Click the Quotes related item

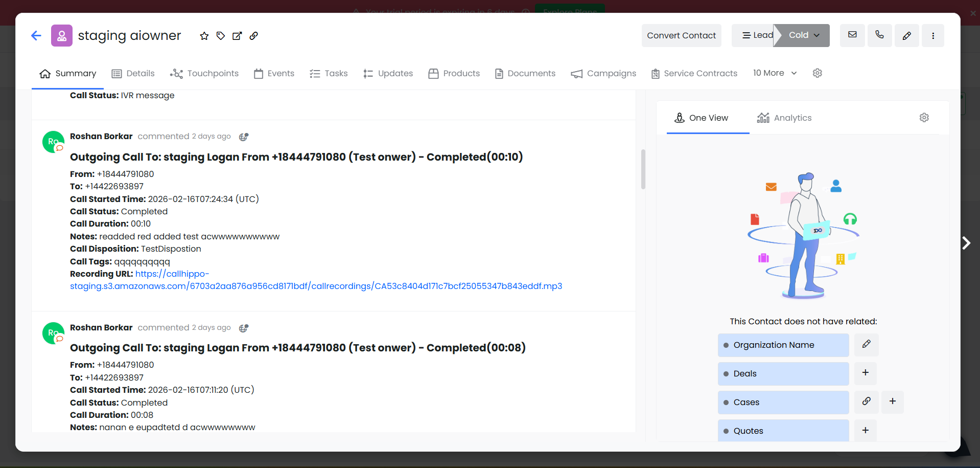click(783, 431)
